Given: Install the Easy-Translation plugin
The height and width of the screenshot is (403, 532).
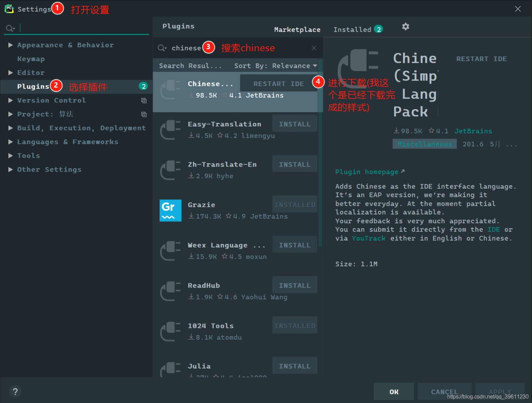Looking at the screenshot, I should tap(295, 124).
